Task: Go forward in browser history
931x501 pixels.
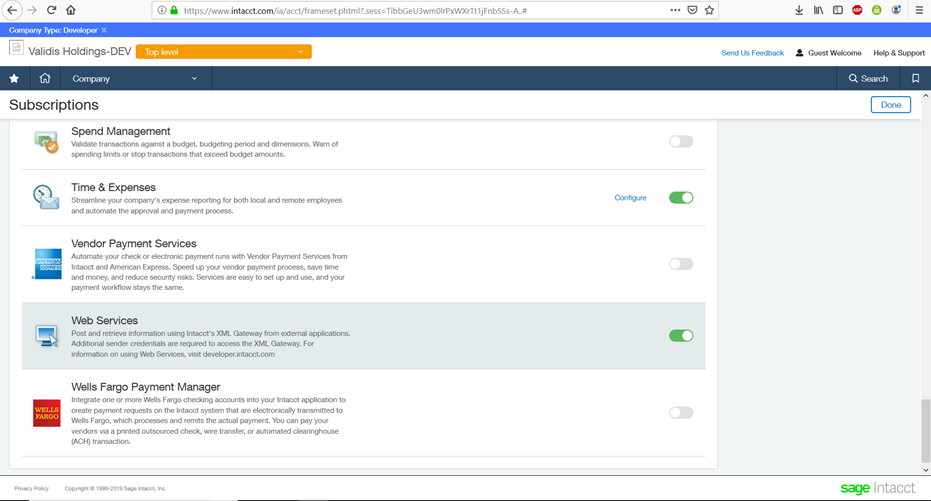Action: tap(31, 10)
